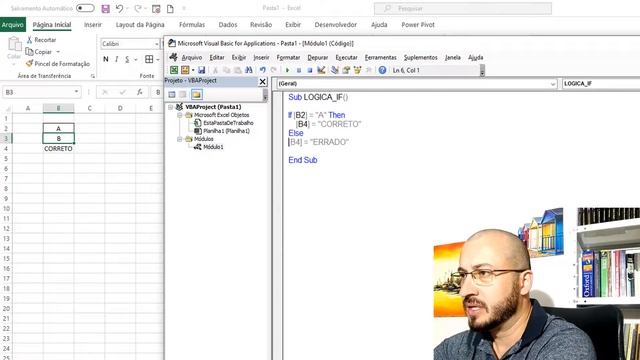This screenshot has height=360, width=640.
Task: Open VBA Formatar menu
Action: (288, 58)
